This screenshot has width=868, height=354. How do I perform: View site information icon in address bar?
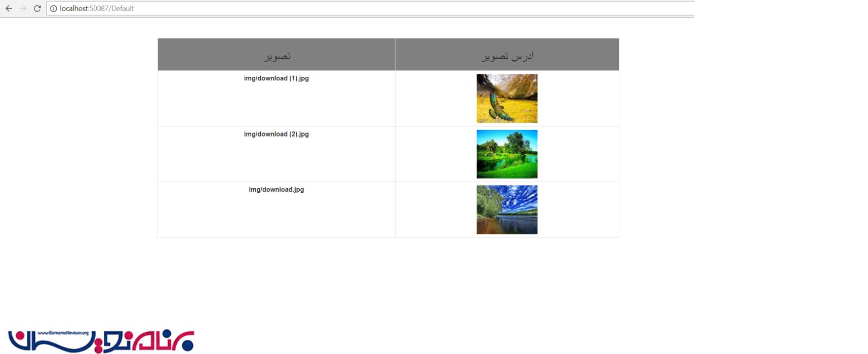(53, 9)
